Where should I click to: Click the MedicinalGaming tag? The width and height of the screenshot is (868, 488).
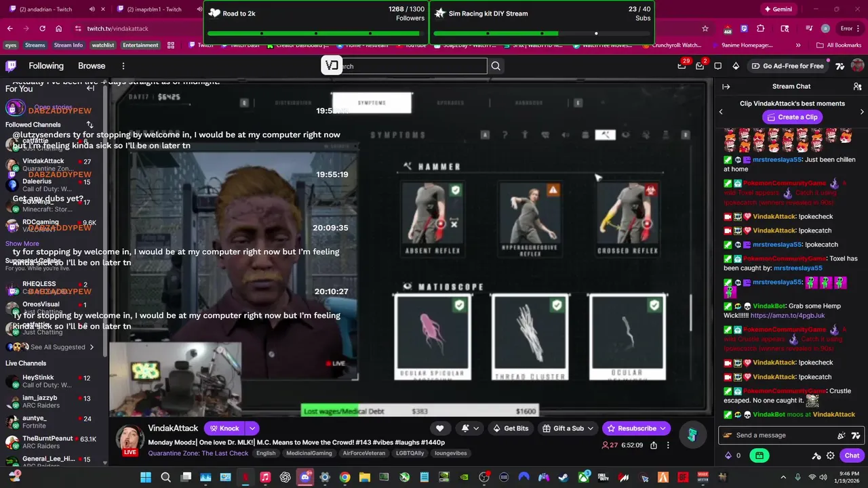point(309,453)
